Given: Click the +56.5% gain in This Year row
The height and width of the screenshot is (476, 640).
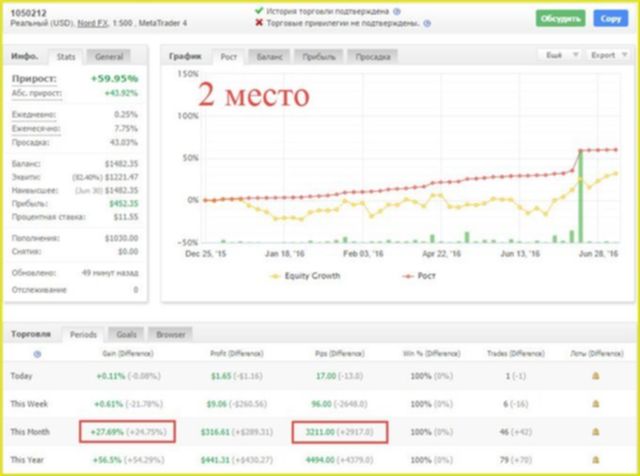Looking at the screenshot, I should tap(107, 460).
